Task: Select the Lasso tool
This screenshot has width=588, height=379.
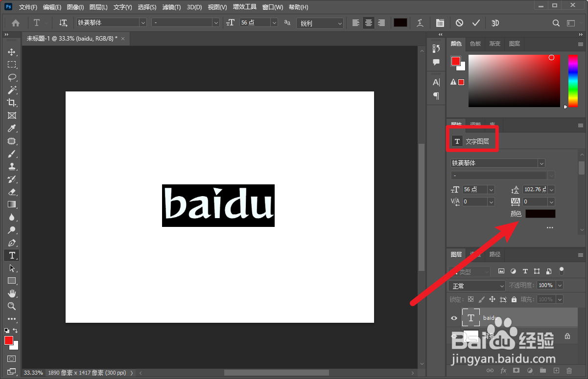Action: coord(12,77)
